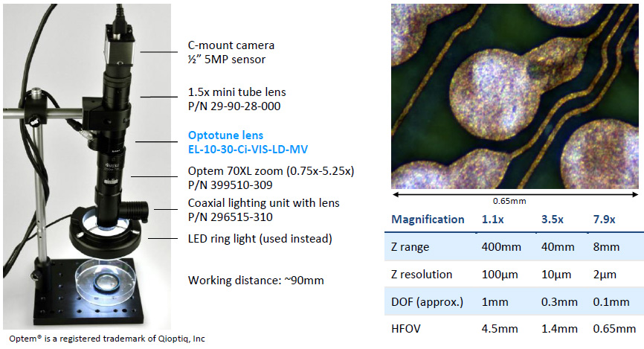Click the Z resolution row label
The width and height of the screenshot is (644, 349).
tap(422, 275)
